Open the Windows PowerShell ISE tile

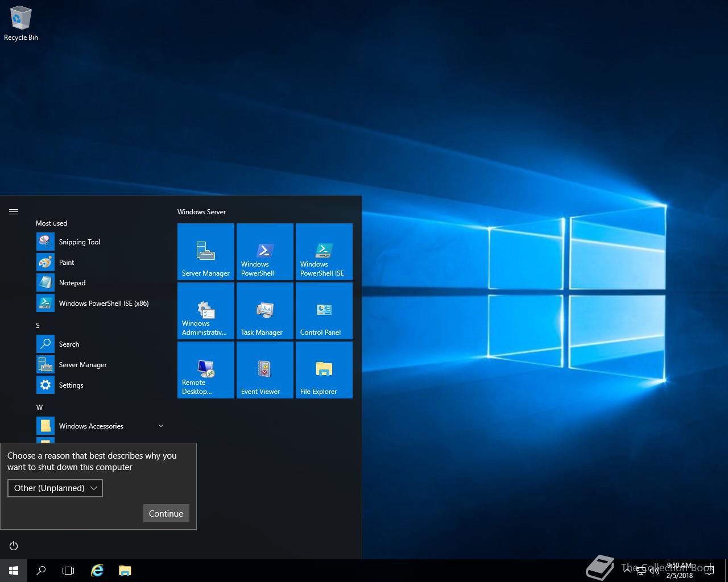324,252
